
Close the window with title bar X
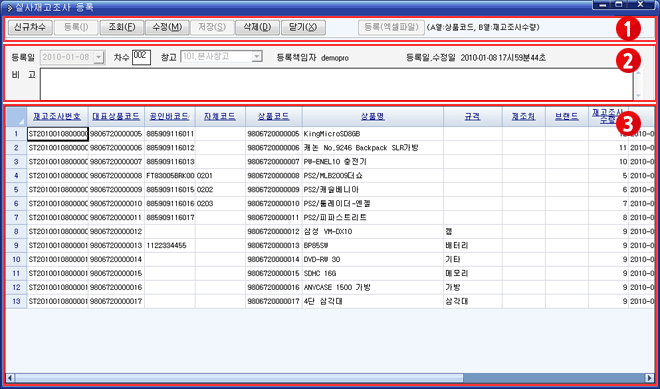[x=640, y=4]
